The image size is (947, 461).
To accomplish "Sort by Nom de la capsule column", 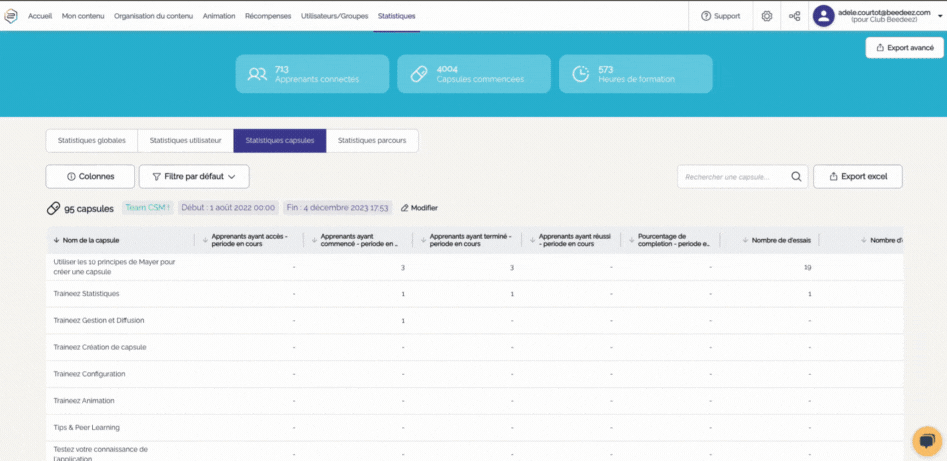I will coord(90,240).
